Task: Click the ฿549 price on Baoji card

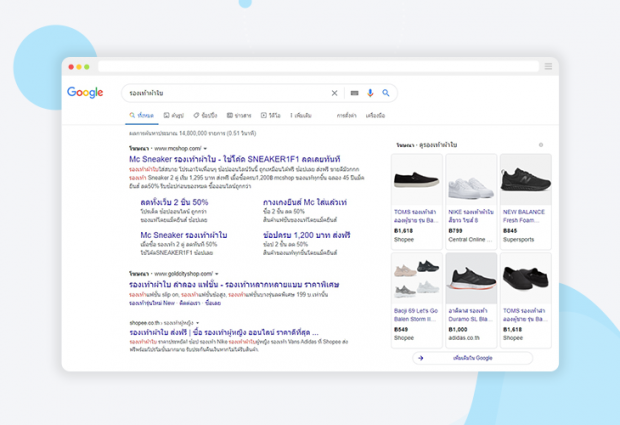Action: pos(401,329)
